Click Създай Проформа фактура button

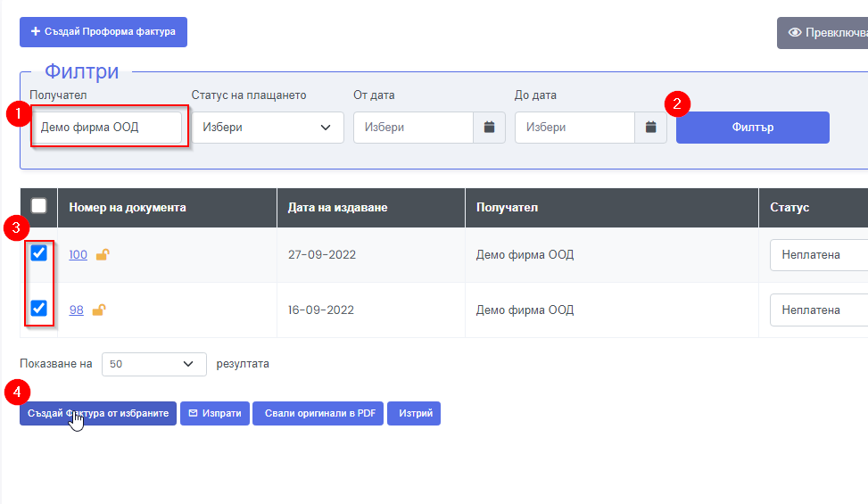(103, 32)
